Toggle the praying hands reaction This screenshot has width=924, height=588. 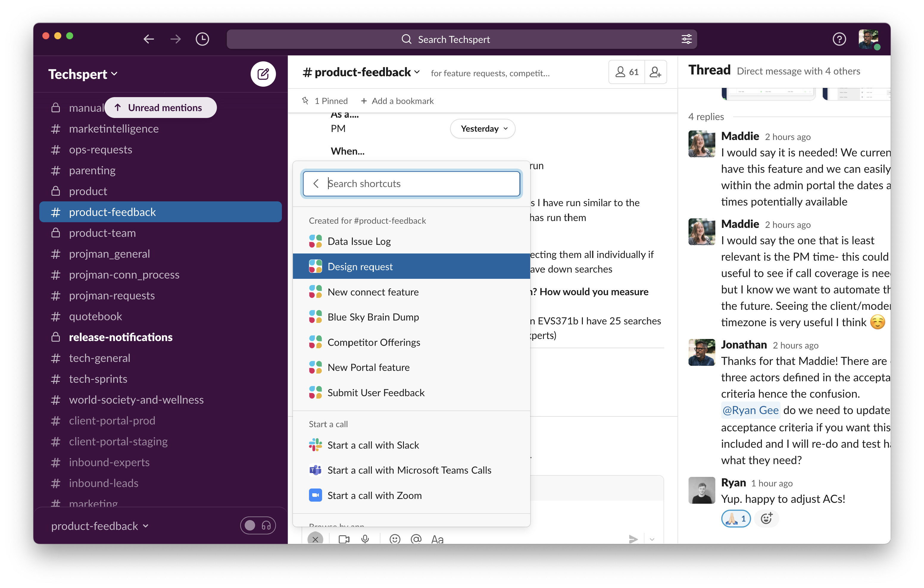coord(736,519)
